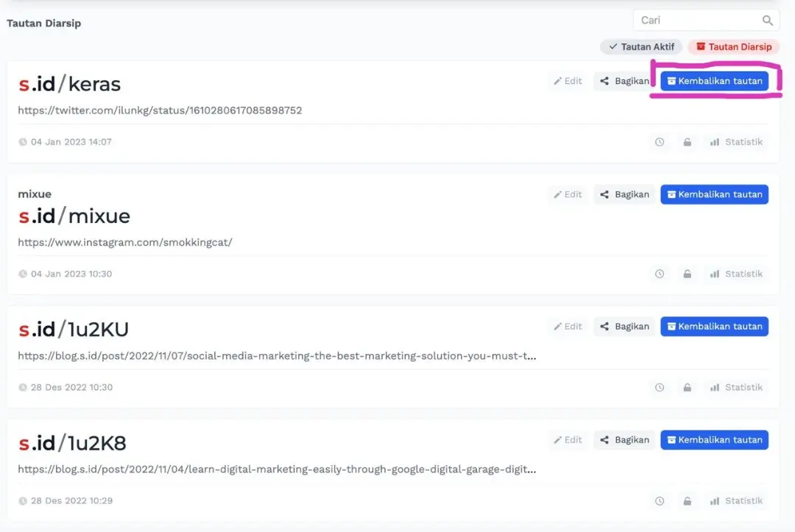Open the instagram.com/smokkingcat URL
The image size is (795, 532).
pyautogui.click(x=124, y=242)
